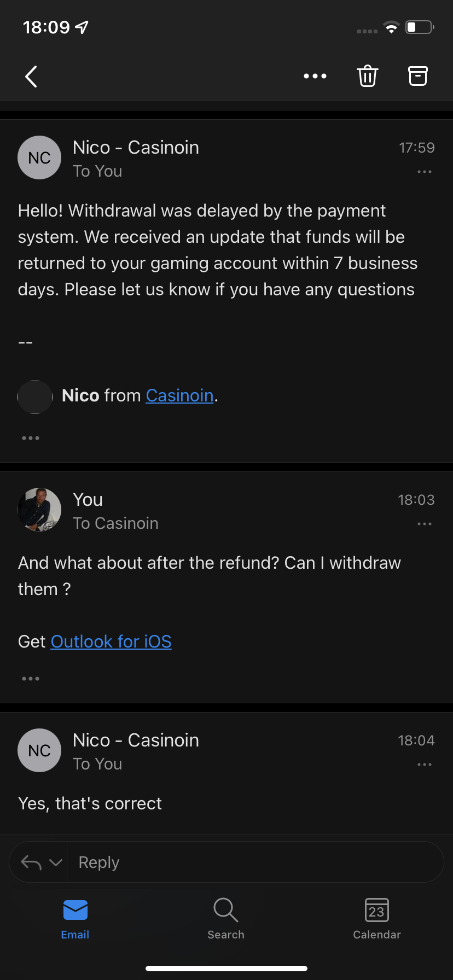Image resolution: width=453 pixels, height=980 pixels.
Task: Open message options for the 18:04 email
Action: point(425,765)
